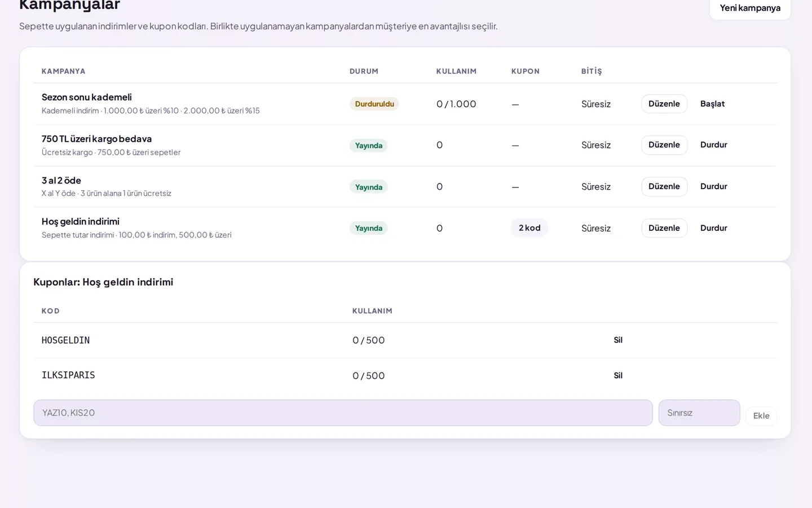Image resolution: width=812 pixels, height=508 pixels.
Task: Edit the Hoş geldin indirimi campaign
Action: [664, 228]
